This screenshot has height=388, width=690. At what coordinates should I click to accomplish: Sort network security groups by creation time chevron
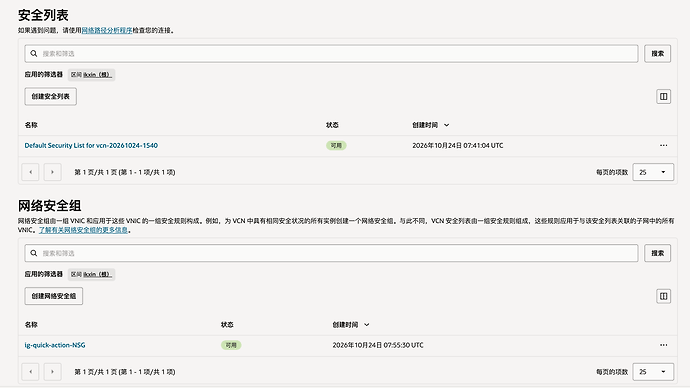coord(367,325)
